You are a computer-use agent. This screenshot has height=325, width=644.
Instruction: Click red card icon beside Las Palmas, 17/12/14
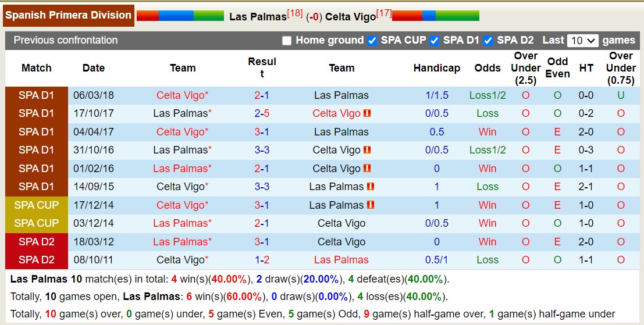pos(371,205)
